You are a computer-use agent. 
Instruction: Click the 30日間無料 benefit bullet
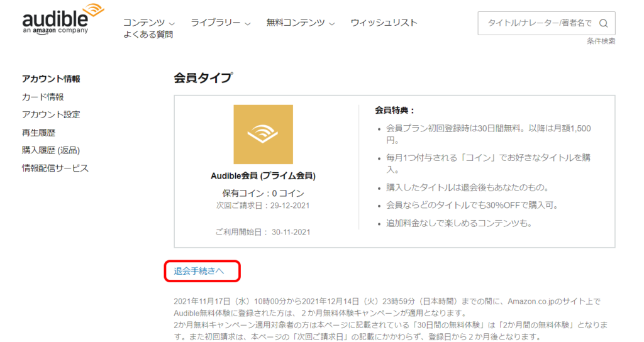[488, 135]
